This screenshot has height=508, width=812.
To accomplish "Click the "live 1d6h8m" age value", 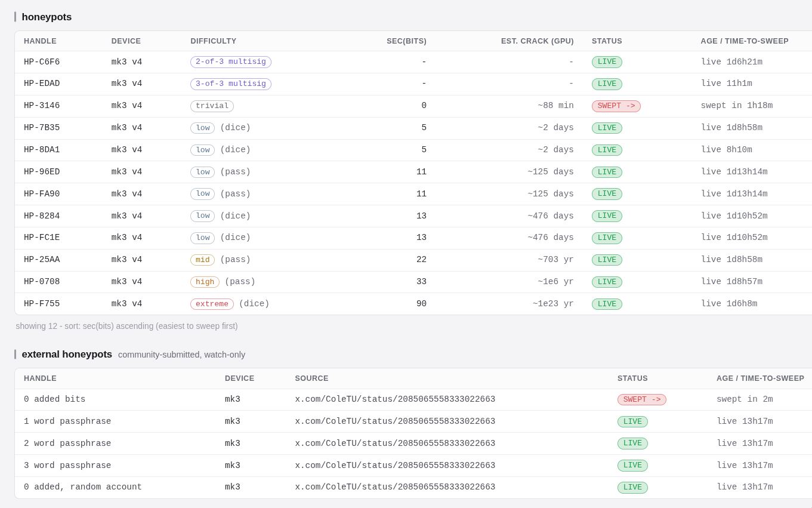I will pos(729,304).
